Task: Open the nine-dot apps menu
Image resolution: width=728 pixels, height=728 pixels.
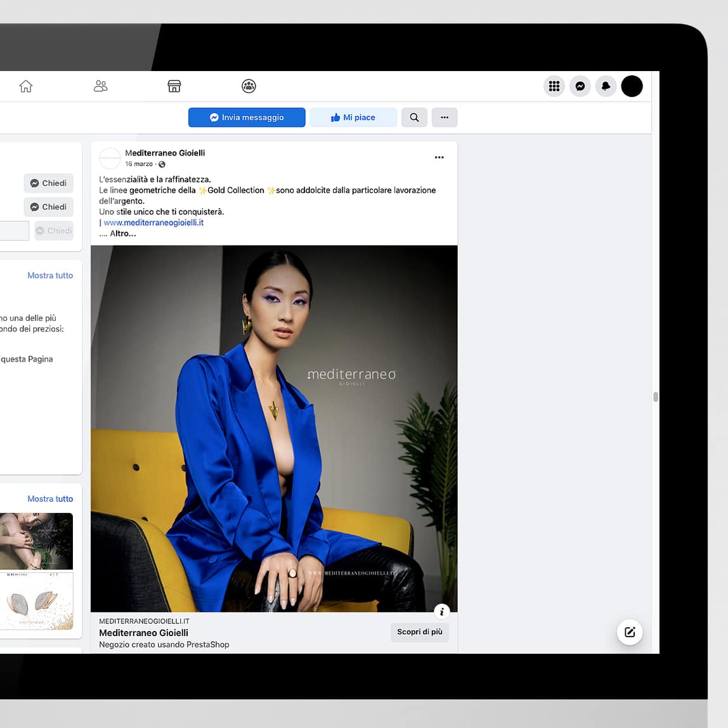Action: click(554, 86)
